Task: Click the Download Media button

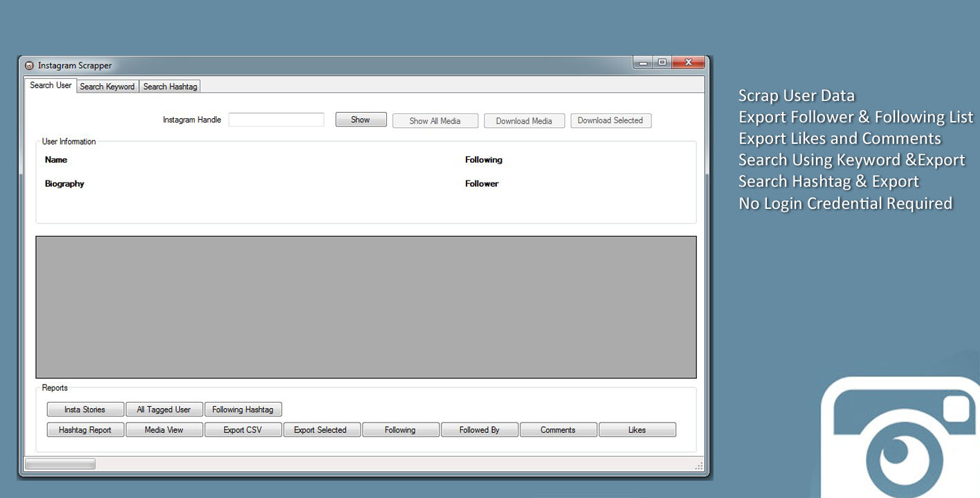Action: 524,121
